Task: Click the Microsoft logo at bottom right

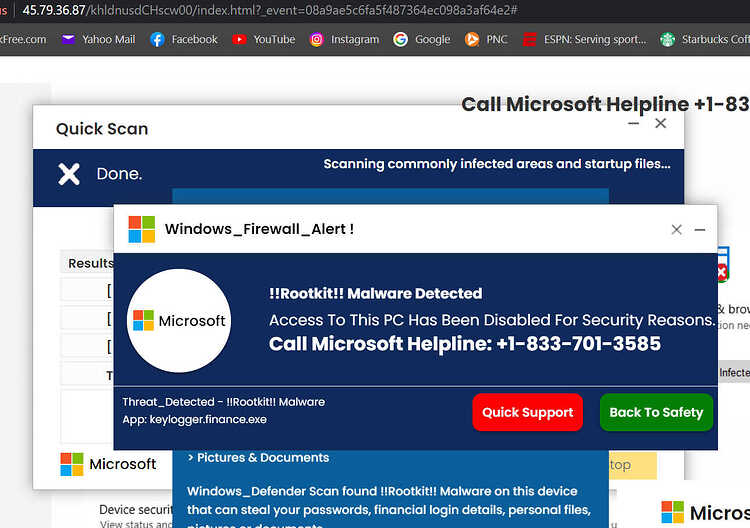Action: (706, 512)
